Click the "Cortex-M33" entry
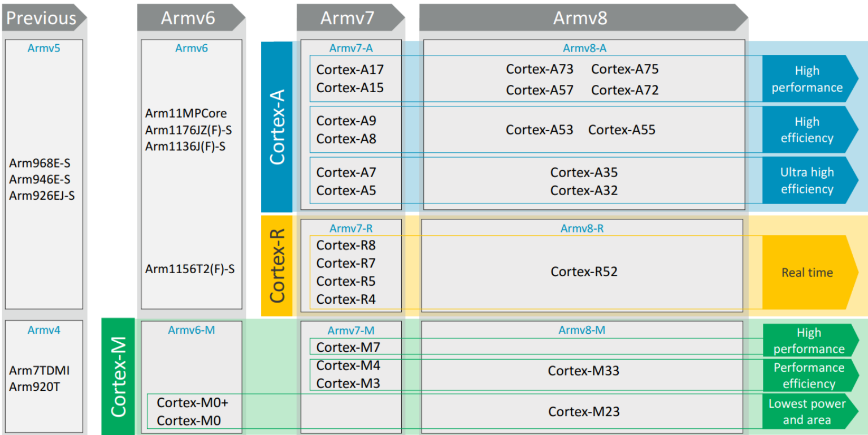The height and width of the screenshot is (435, 868). 584,371
